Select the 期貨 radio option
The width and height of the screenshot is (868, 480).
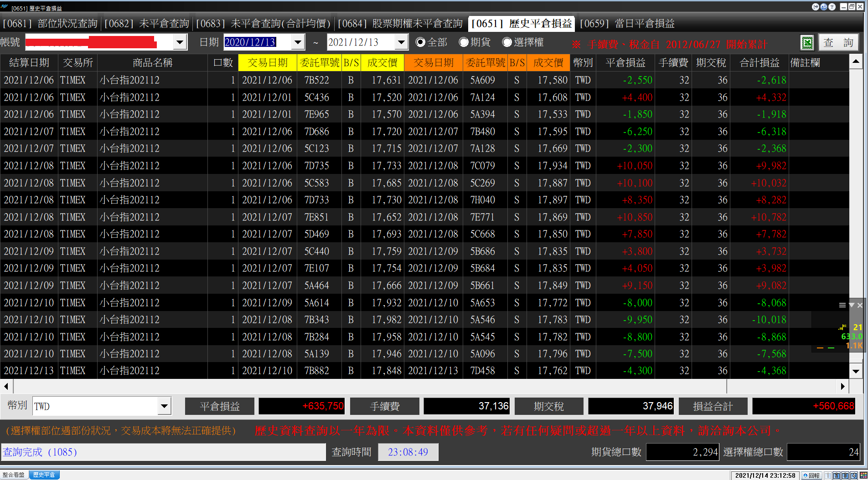pyautogui.click(x=475, y=42)
